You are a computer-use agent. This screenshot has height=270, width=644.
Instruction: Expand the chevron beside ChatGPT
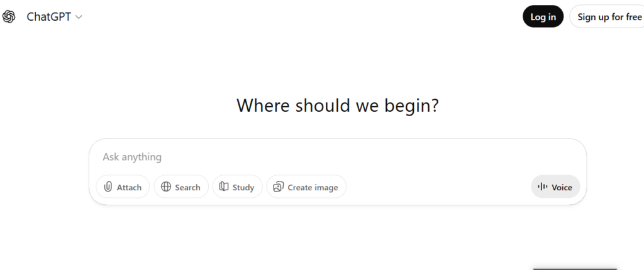[x=79, y=18]
